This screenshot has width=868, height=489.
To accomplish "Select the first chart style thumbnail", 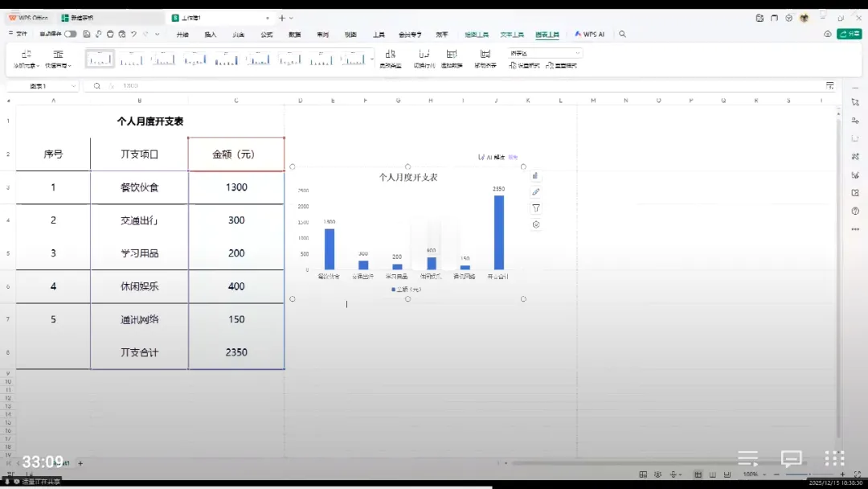I will (x=100, y=58).
